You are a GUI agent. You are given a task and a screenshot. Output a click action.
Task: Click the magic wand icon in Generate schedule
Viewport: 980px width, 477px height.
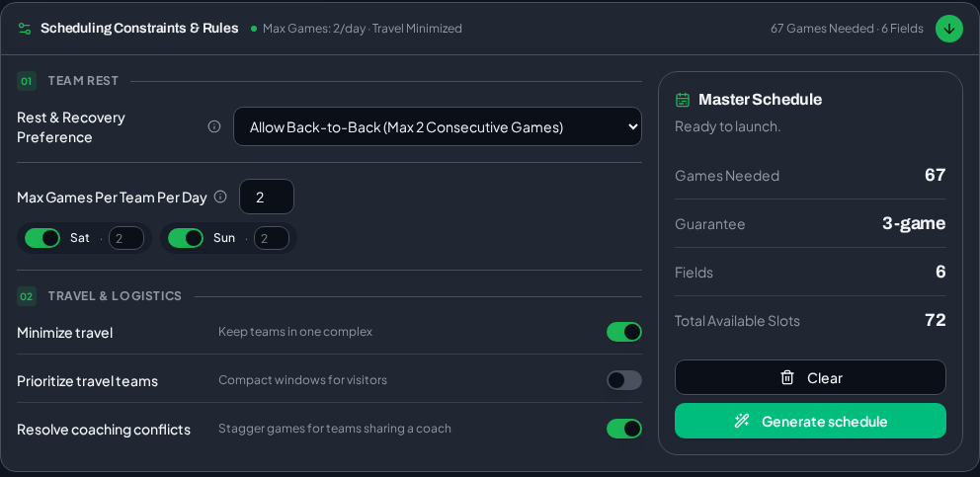[742, 422]
